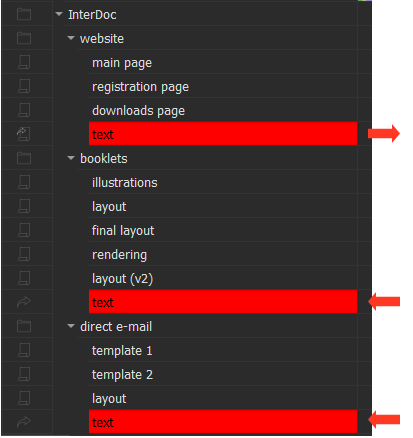Click the shortcut document icon beside website text
This screenshot has width=413, height=438.
tap(24, 134)
